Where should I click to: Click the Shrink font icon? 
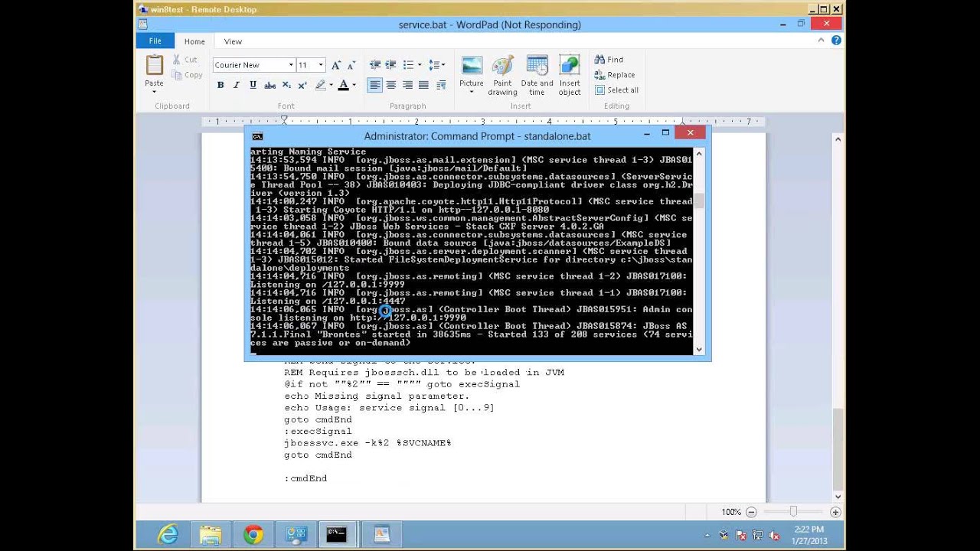pyautogui.click(x=351, y=65)
